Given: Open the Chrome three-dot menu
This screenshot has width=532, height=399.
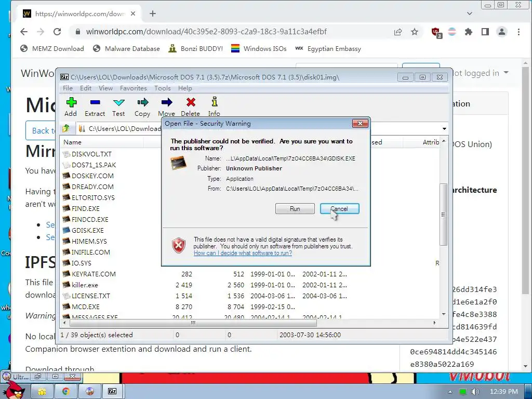Looking at the screenshot, I should point(518,32).
